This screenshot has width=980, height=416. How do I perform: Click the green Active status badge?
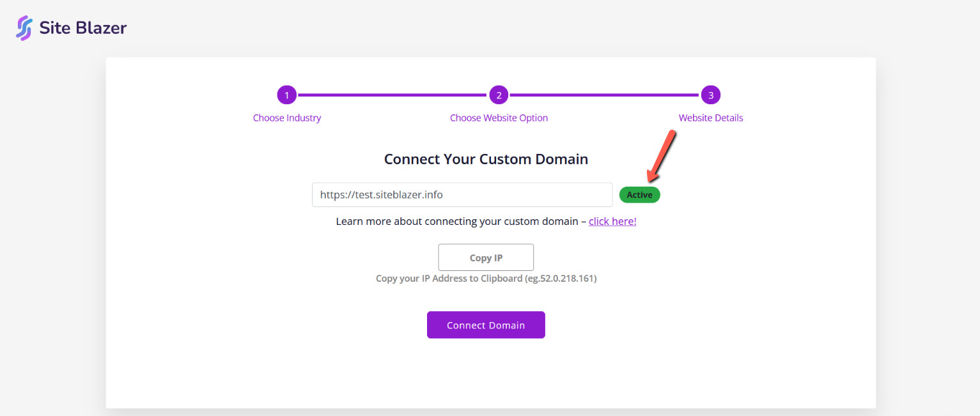point(639,195)
